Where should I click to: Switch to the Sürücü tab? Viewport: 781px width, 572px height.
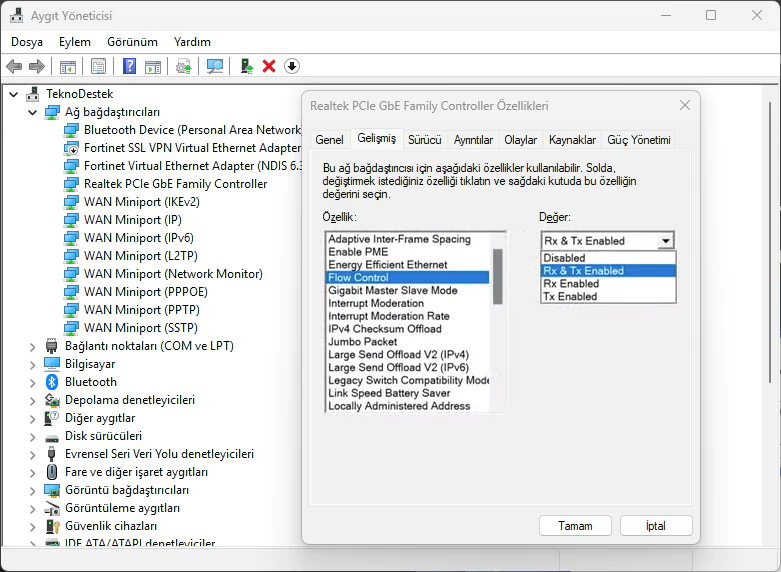pos(424,140)
